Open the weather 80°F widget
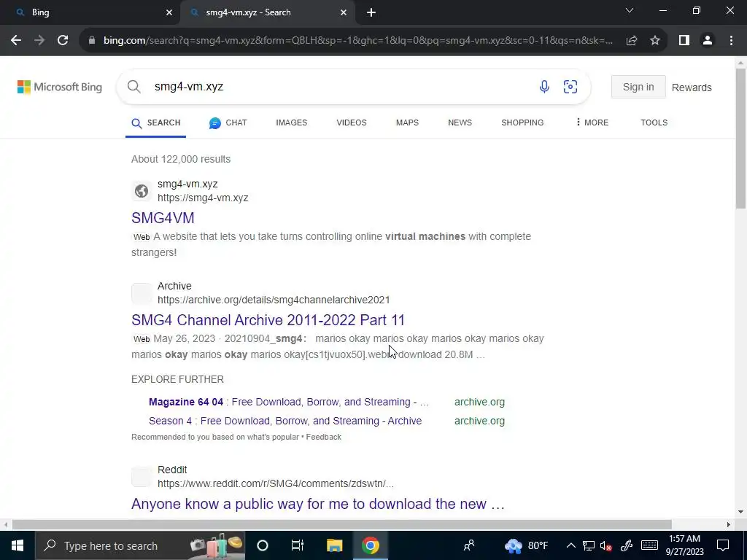The height and width of the screenshot is (560, 747). click(x=527, y=545)
